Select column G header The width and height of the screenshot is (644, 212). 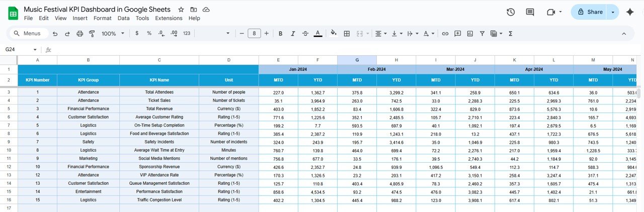[357, 60]
